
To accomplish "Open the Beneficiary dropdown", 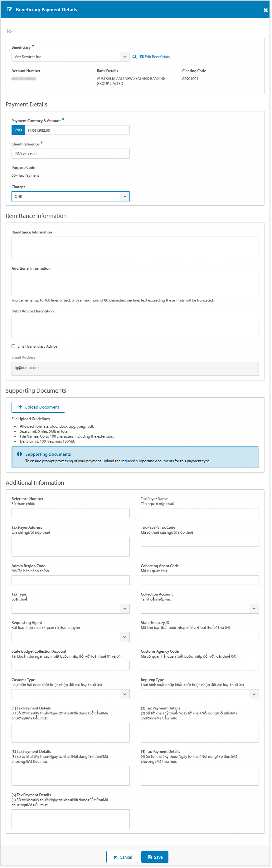I will (124, 56).
